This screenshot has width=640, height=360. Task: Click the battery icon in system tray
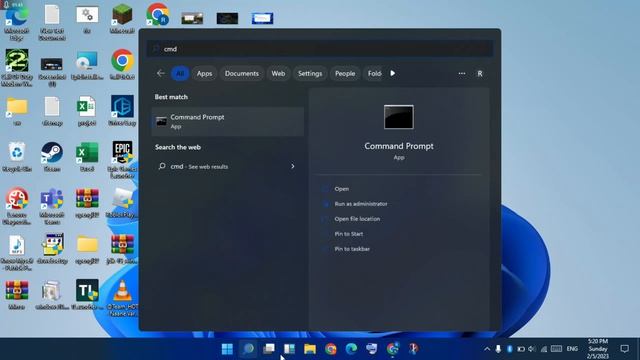521,349
